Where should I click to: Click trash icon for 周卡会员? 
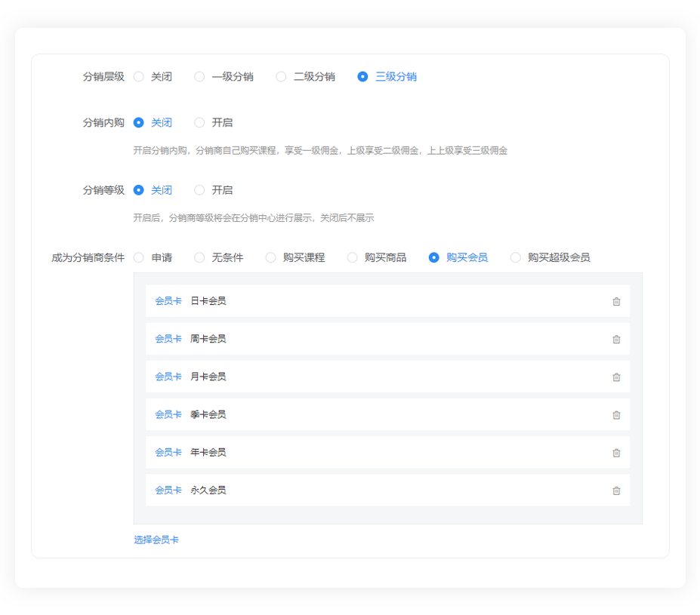coord(616,339)
